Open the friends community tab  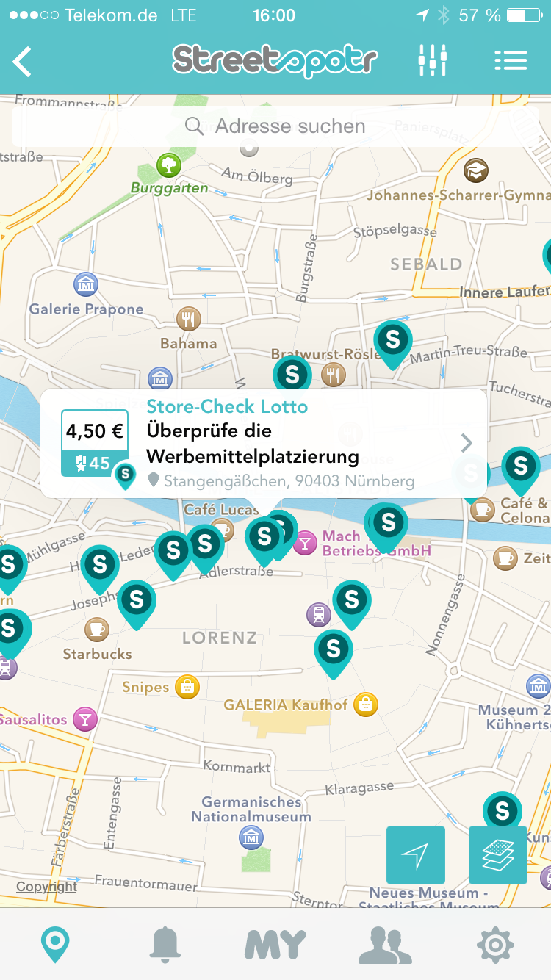point(385,945)
